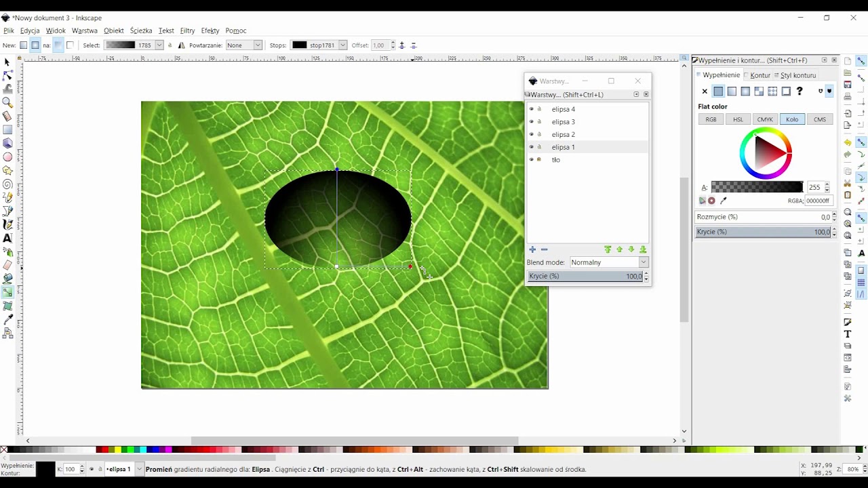Toggle lock on elipsa 4 layer
The height and width of the screenshot is (488, 868).
tap(540, 109)
